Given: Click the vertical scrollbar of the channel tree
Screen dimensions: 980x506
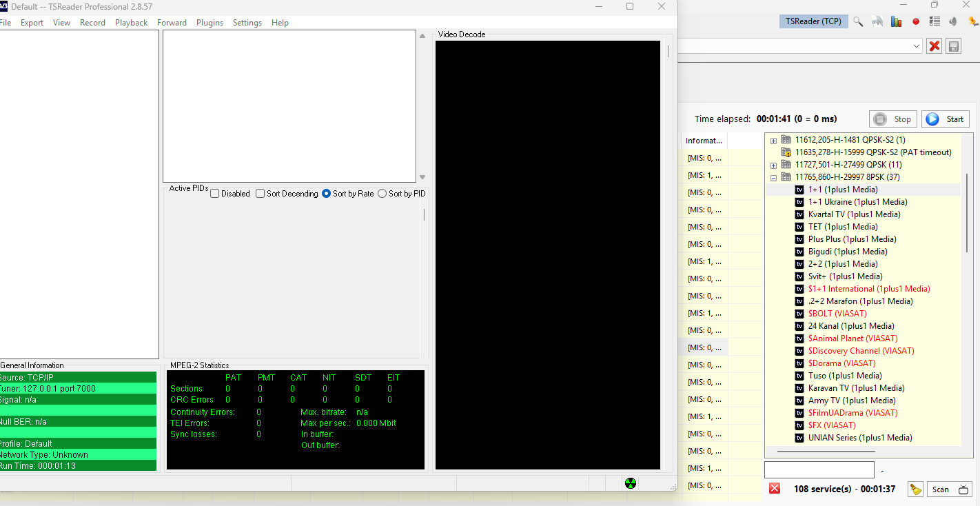Looking at the screenshot, I should pyautogui.click(x=967, y=213).
